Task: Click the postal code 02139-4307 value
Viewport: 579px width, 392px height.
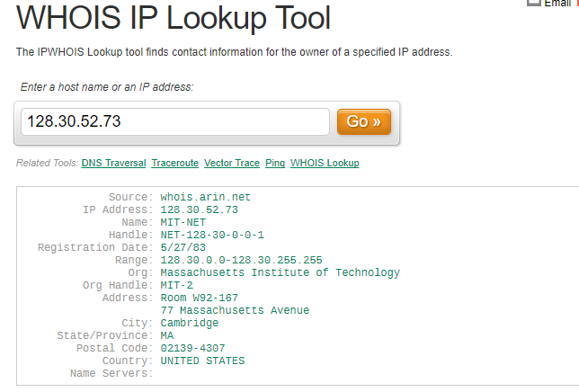Action: tap(192, 348)
